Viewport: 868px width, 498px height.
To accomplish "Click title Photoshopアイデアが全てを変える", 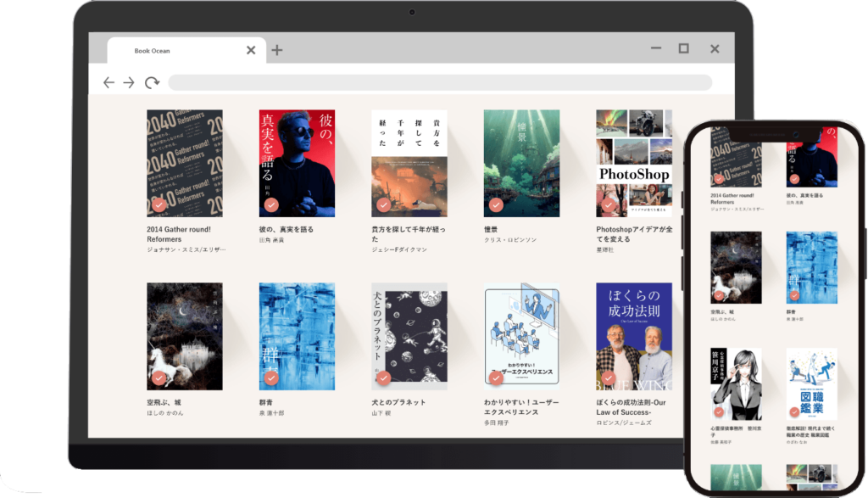I will coord(634,234).
